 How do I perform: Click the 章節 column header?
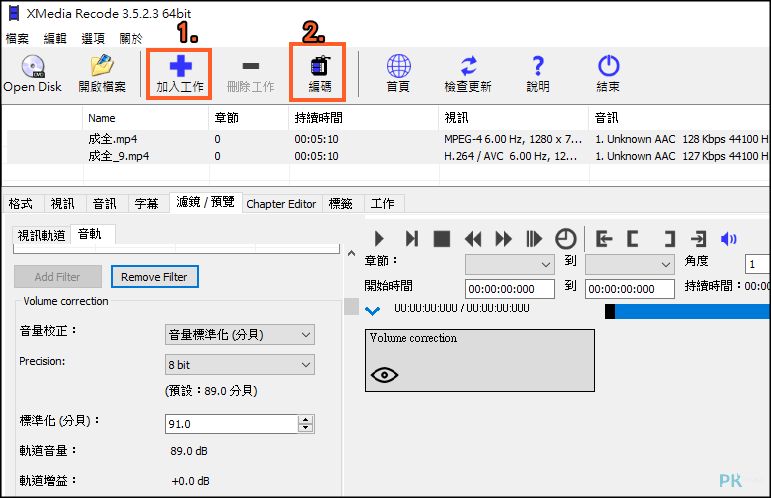(x=248, y=118)
